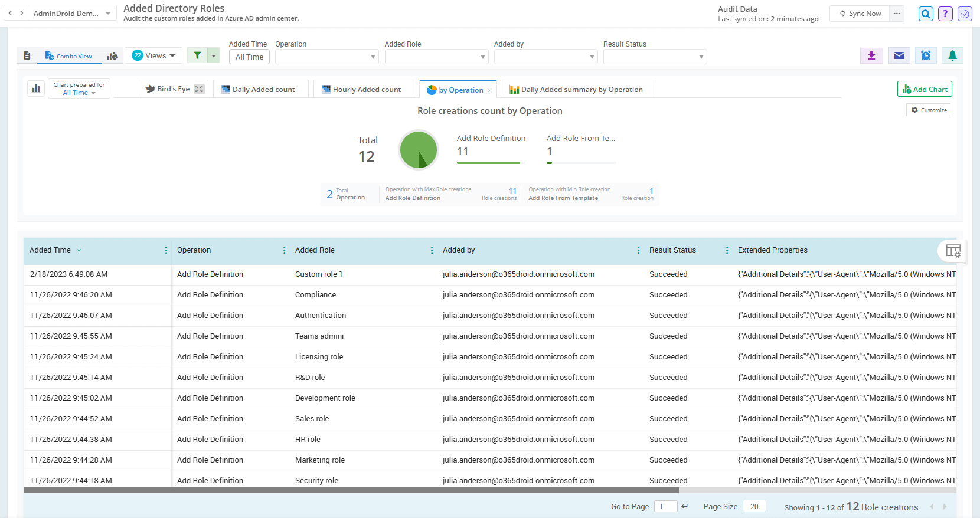Toggle Added Time column sort arrow
980x518 pixels.
coord(79,250)
